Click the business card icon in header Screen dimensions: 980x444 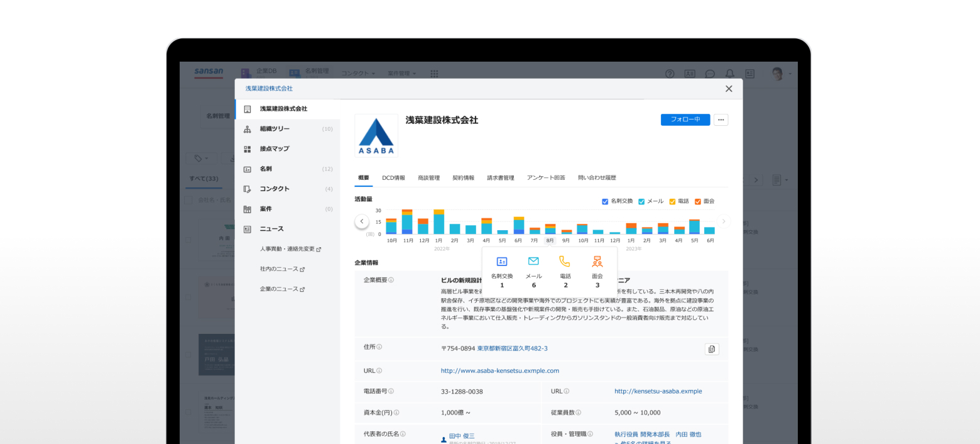click(x=690, y=74)
